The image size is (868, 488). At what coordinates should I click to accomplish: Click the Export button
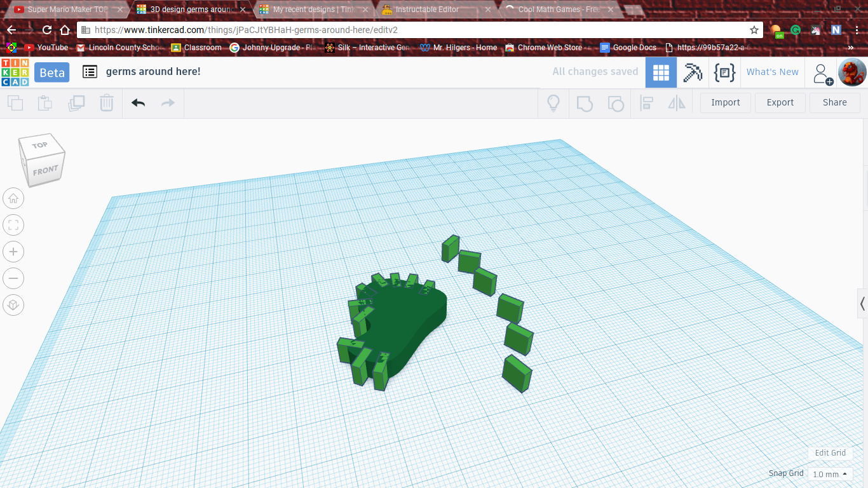pyautogui.click(x=780, y=103)
